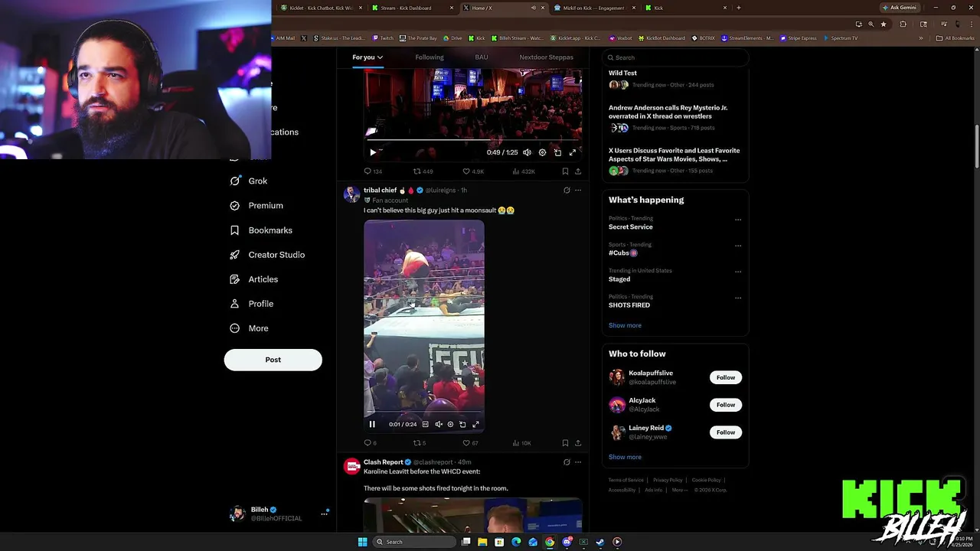Viewport: 980px width, 551px height.
Task: Enter picture-in-picture for moonsault video
Action: pyautogui.click(x=462, y=424)
